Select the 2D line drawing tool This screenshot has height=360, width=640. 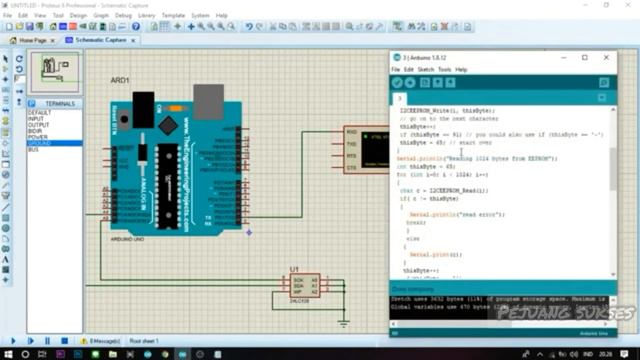click(x=6, y=207)
